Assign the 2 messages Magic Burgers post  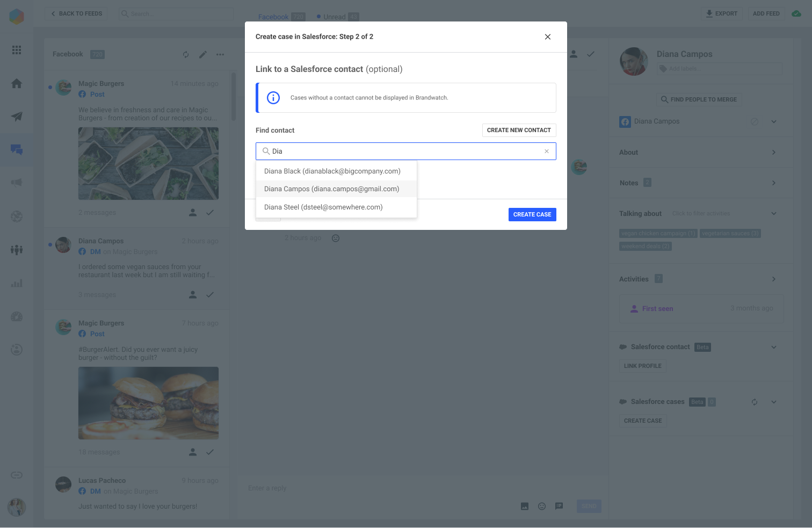pyautogui.click(x=193, y=213)
